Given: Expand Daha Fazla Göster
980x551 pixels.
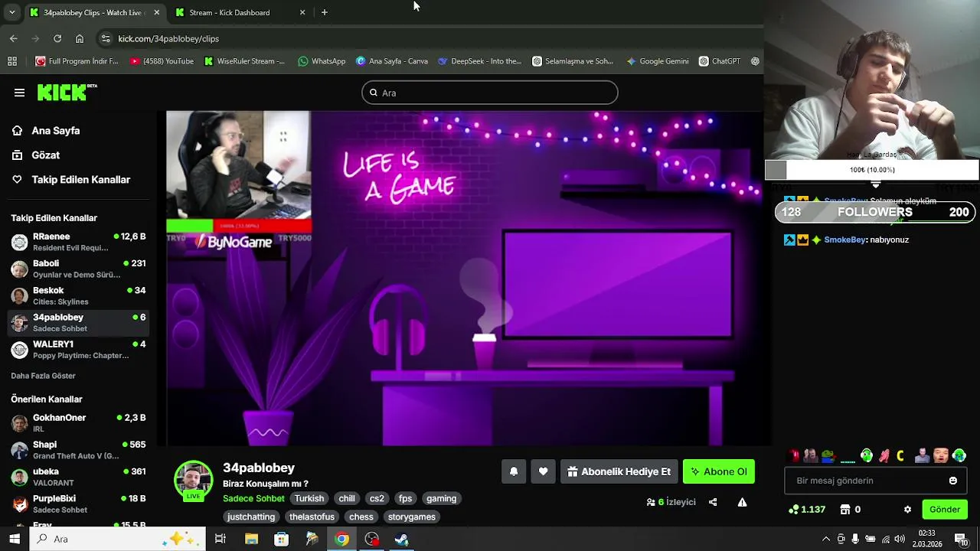Looking at the screenshot, I should click(43, 376).
